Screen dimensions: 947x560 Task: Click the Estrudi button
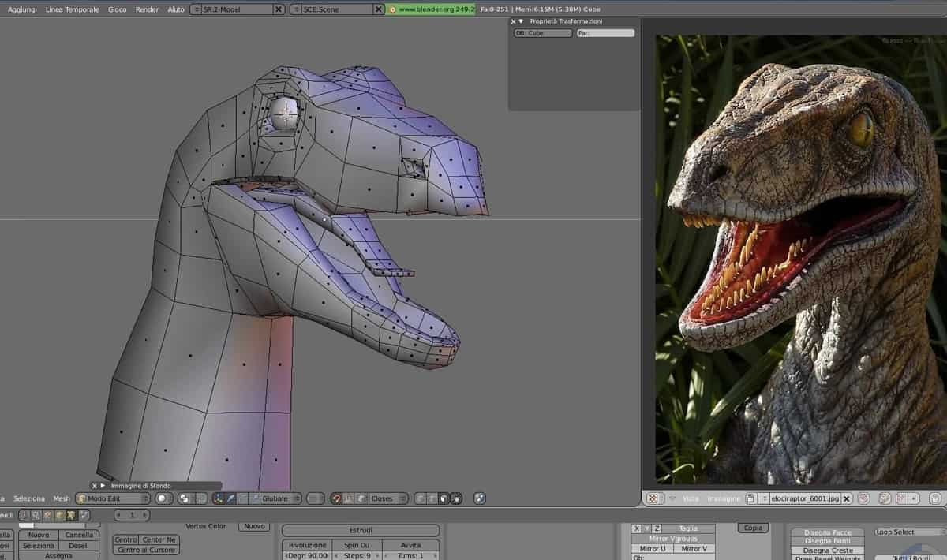361,530
